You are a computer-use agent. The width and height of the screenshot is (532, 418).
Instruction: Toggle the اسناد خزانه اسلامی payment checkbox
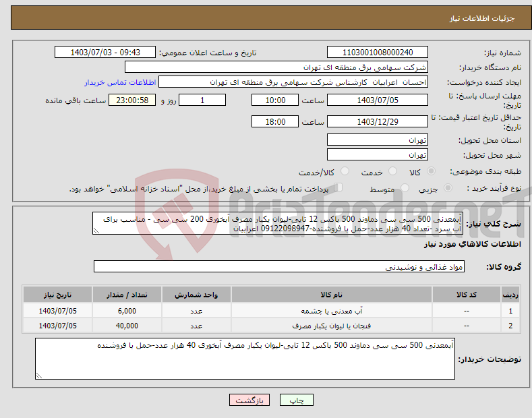(x=338, y=187)
